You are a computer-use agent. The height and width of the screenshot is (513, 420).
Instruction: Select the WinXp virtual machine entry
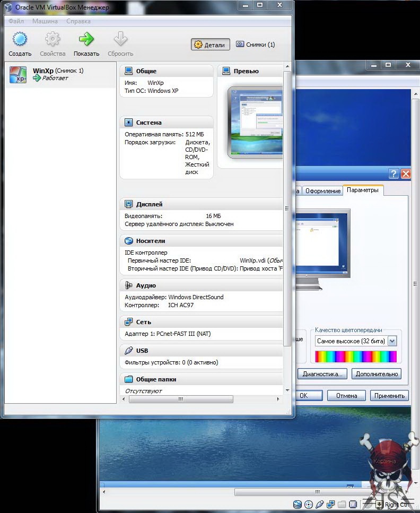61,74
